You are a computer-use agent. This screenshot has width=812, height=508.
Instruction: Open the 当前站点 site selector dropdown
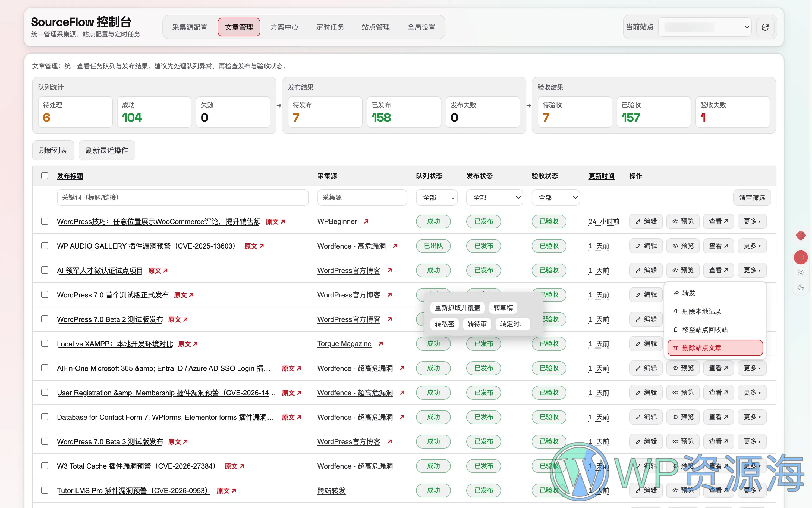pos(704,27)
